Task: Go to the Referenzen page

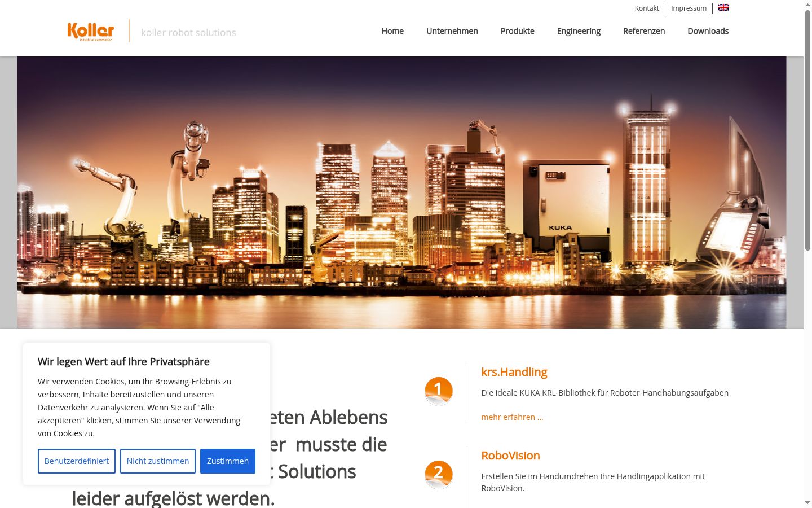Action: pos(644,31)
